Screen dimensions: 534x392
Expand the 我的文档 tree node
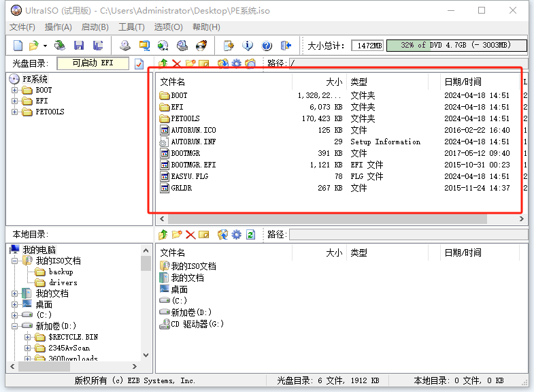pyautogui.click(x=15, y=293)
